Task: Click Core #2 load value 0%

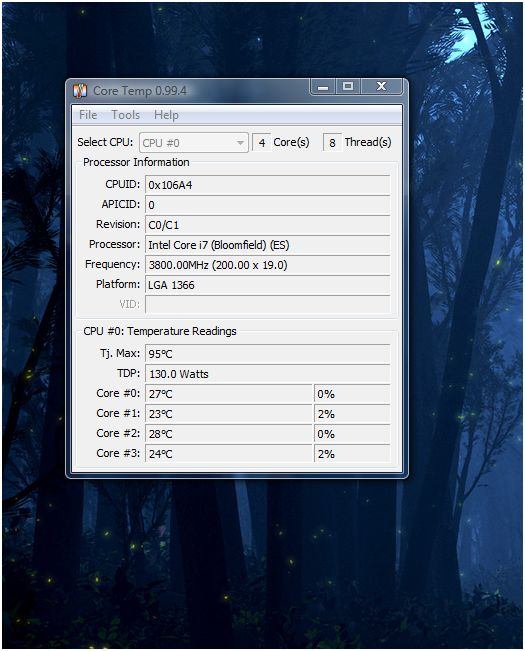Action: [x=352, y=434]
